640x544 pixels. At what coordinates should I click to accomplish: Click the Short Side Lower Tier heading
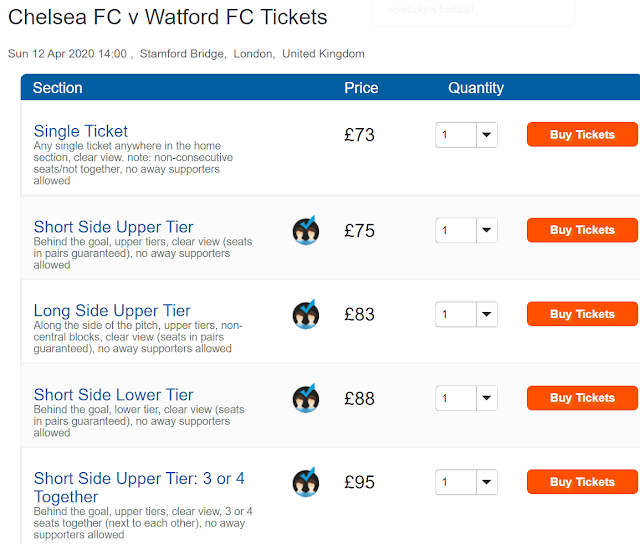114,395
